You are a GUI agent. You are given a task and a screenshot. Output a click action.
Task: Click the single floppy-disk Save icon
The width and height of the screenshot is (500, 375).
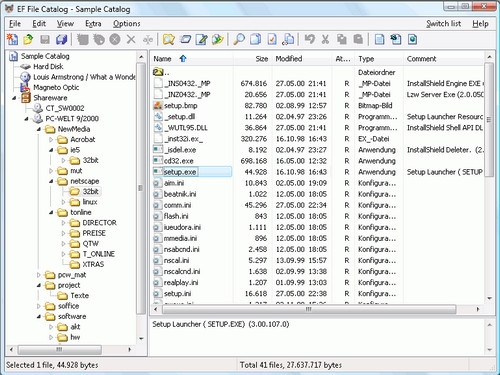pyautogui.click(x=45, y=39)
